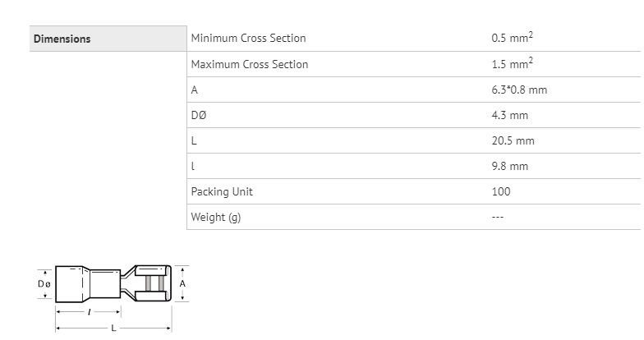Screen dimensions: 644x340
Task: Click the 1.5 mm² value
Action: click(513, 63)
